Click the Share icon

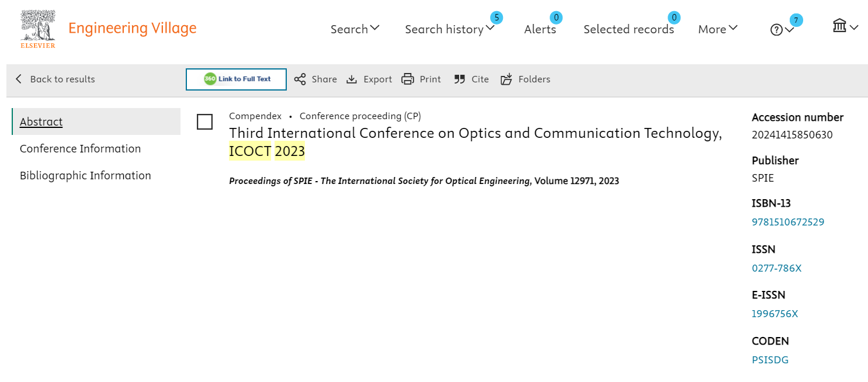pos(300,79)
